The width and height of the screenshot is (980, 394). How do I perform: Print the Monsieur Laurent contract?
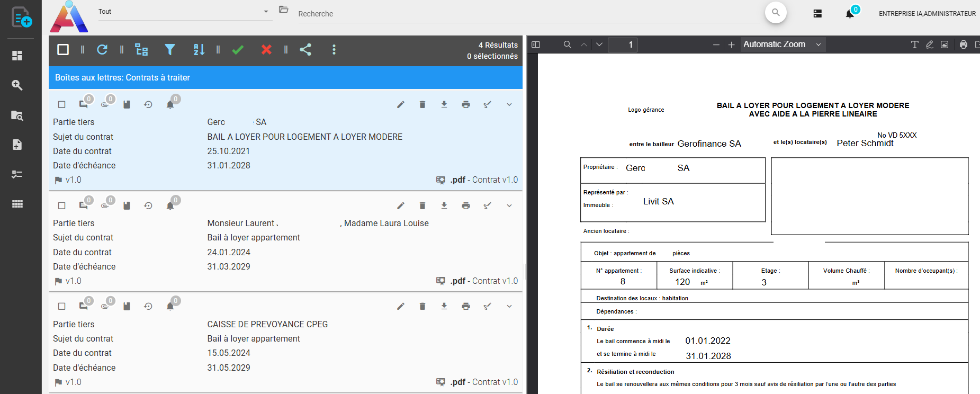click(466, 206)
